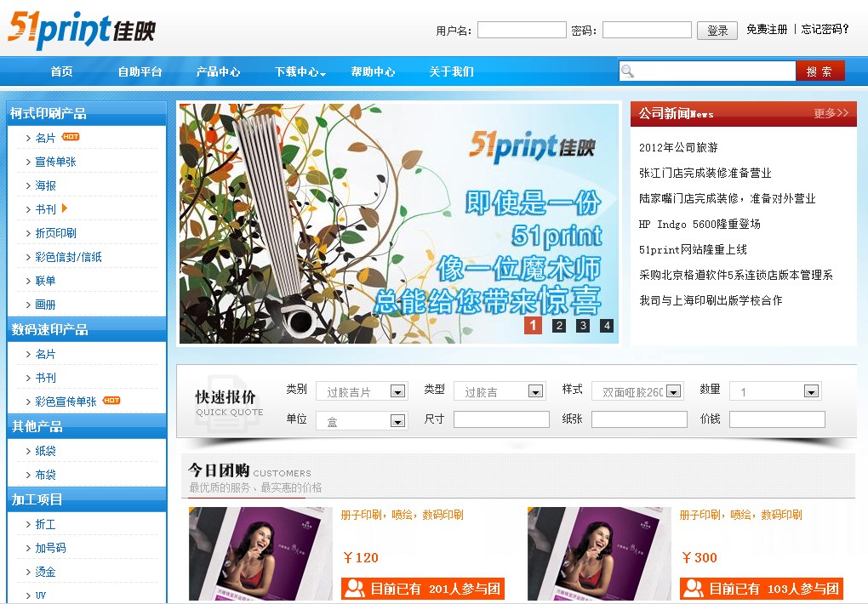Open the 类别 dropdown showing 过胶吉片
Screen dimensions: 868x604
point(362,391)
